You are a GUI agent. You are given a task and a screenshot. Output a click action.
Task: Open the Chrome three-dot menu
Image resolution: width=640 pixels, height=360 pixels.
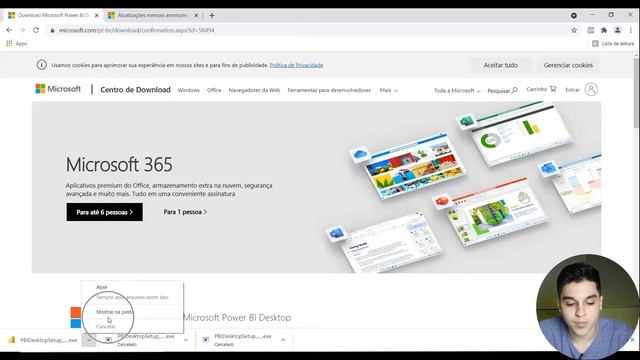pos(631,30)
